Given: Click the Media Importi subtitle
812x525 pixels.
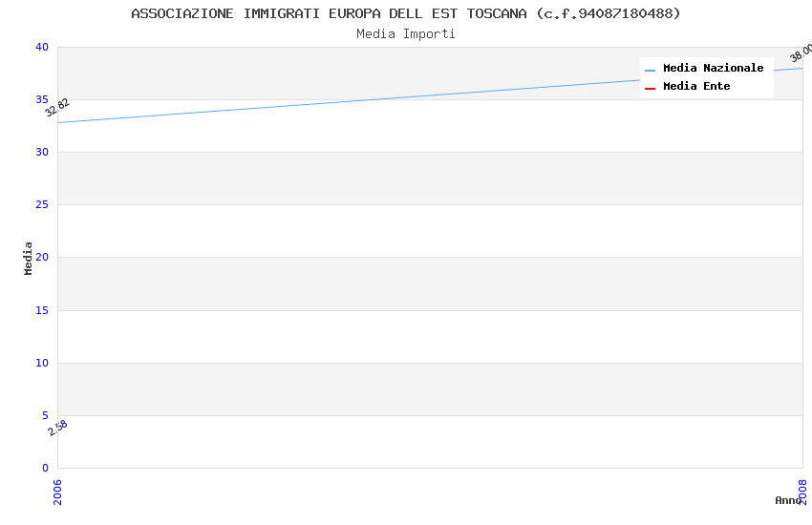Looking at the screenshot, I should click(x=405, y=34).
